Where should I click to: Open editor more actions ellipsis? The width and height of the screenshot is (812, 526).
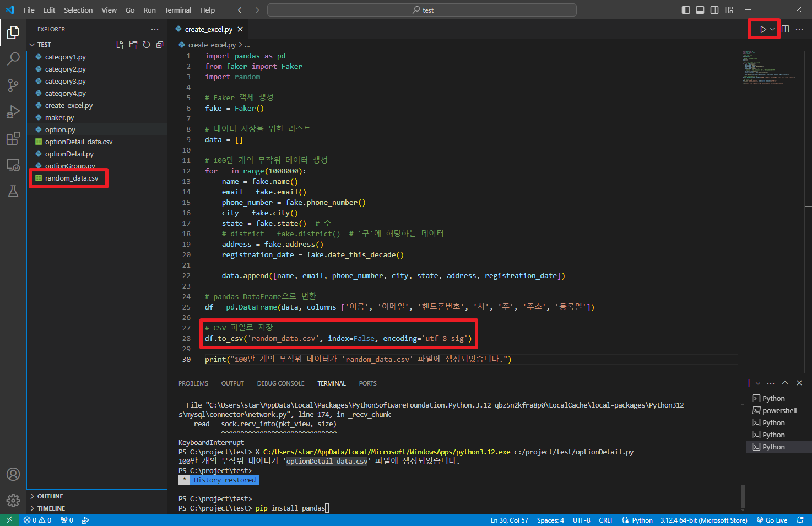(x=799, y=29)
